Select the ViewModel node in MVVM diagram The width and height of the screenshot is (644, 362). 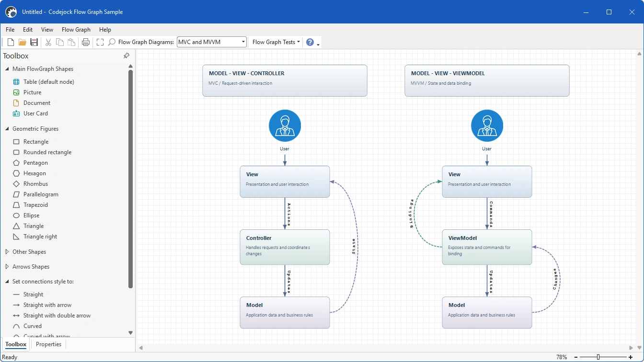coord(487,247)
